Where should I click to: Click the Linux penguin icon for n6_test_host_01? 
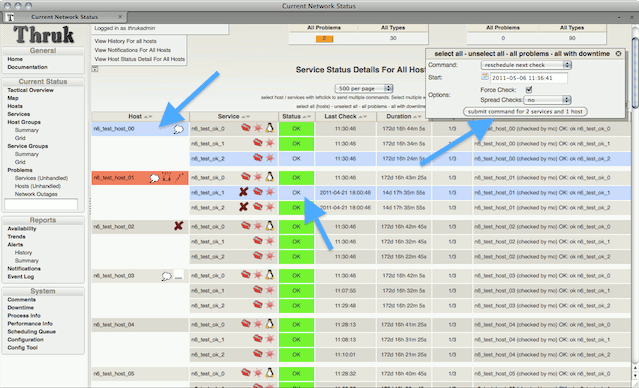pos(269,177)
